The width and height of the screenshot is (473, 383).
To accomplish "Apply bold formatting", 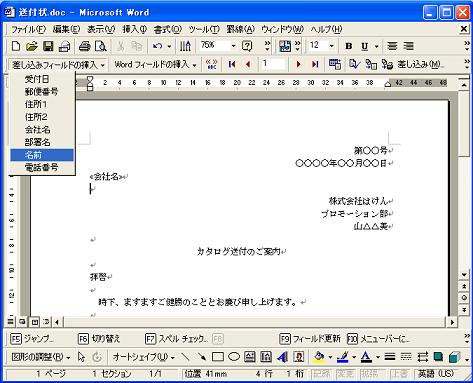I will point(349,46).
